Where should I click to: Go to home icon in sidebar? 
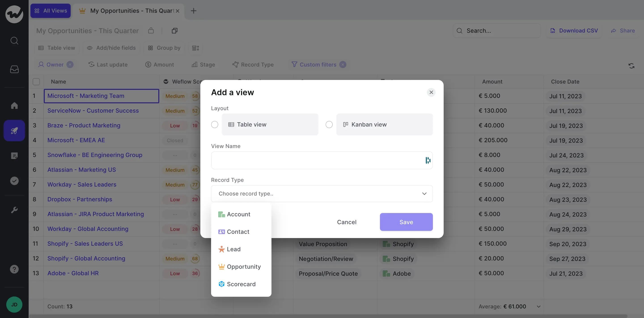[x=14, y=106]
